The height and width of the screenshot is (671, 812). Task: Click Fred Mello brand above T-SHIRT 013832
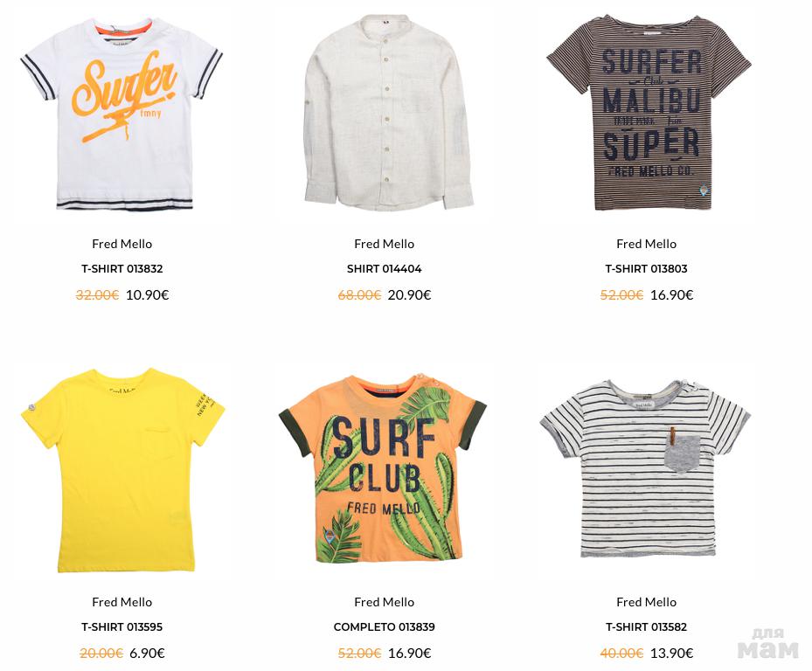121,244
